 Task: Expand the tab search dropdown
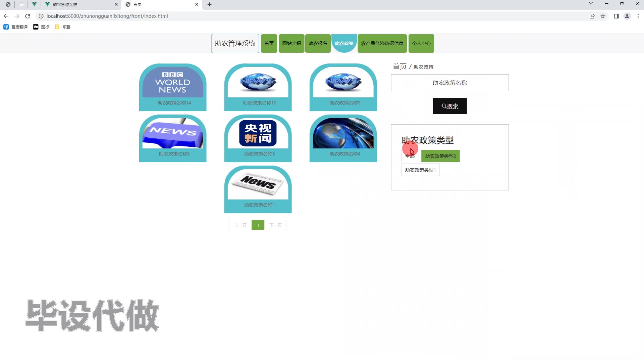591,4
